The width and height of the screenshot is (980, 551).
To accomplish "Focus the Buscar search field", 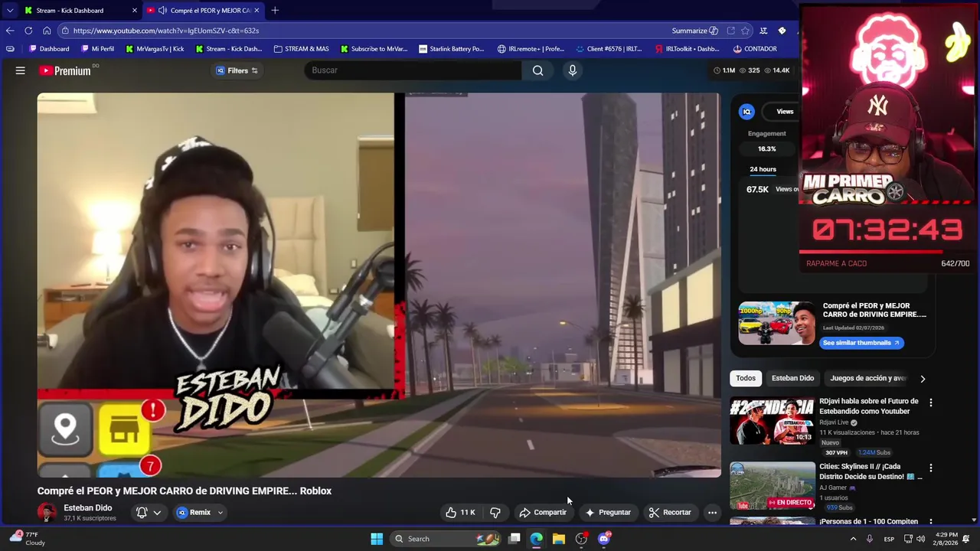I will pyautogui.click(x=413, y=70).
